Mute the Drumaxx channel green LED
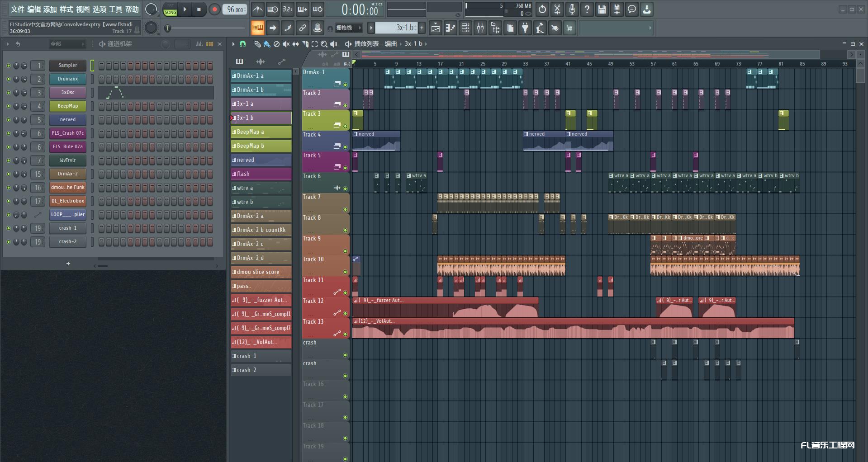 coord(8,79)
